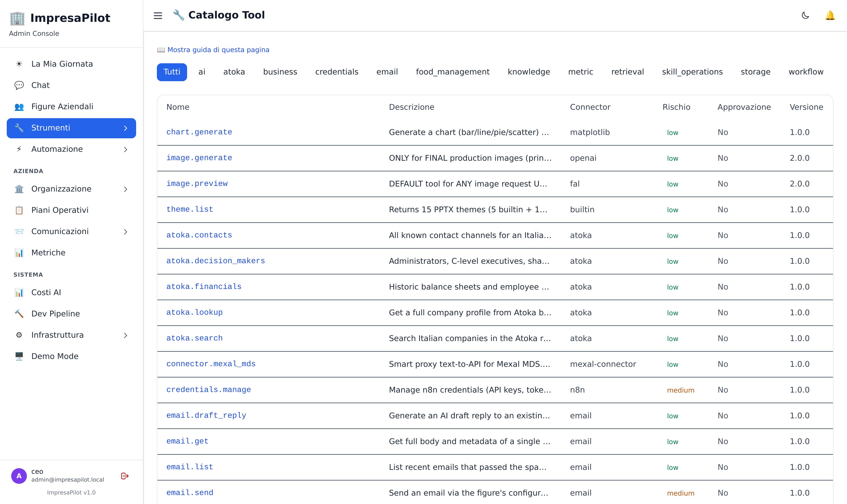The height and width of the screenshot is (504, 847).
Task: Open the Demo Mode menu item
Action: tap(71, 356)
